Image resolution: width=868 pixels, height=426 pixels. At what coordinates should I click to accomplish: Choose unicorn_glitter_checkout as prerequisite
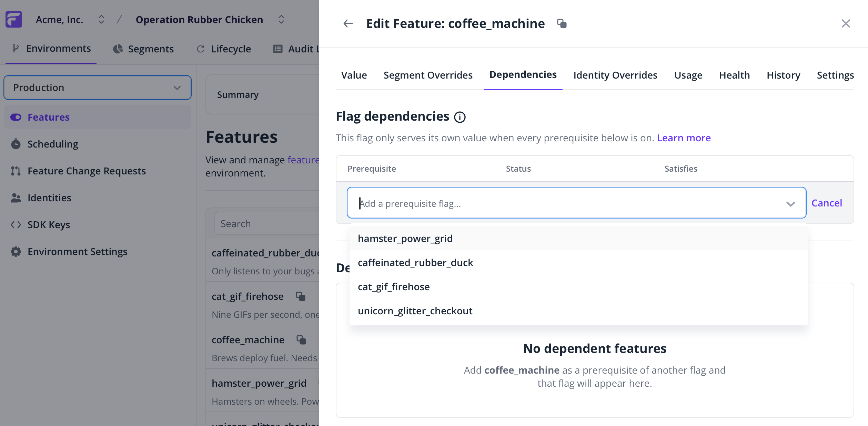(x=578, y=311)
